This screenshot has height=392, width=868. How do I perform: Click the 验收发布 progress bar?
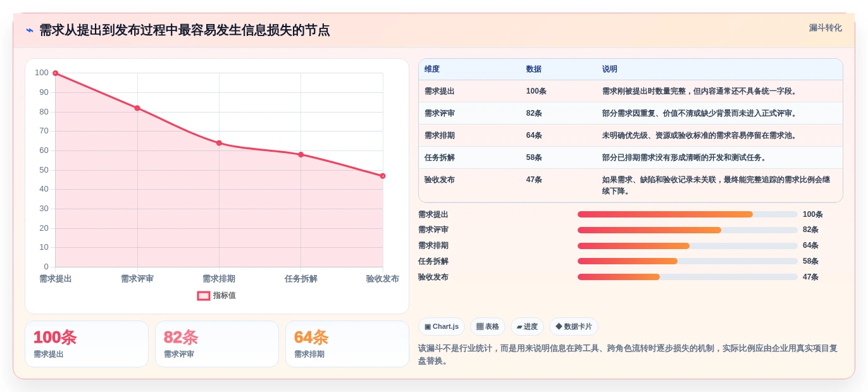click(x=688, y=277)
